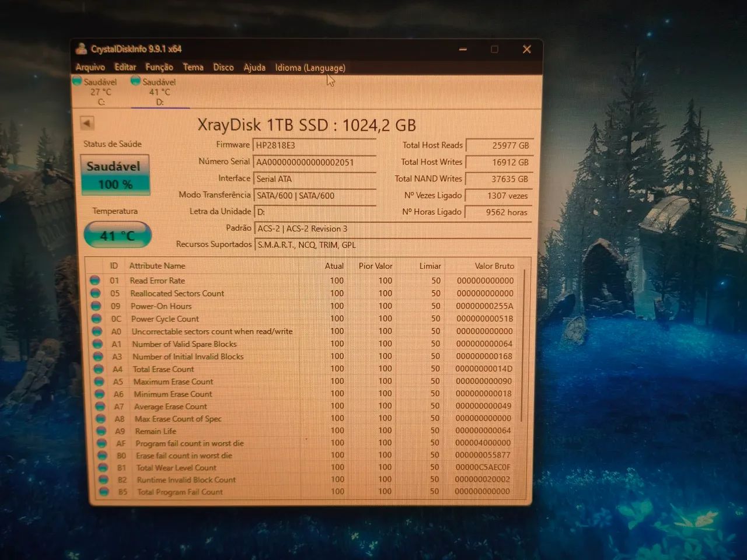The image size is (747, 560).
Task: Click the attribute list vertical scrollbar
Action: point(524,344)
